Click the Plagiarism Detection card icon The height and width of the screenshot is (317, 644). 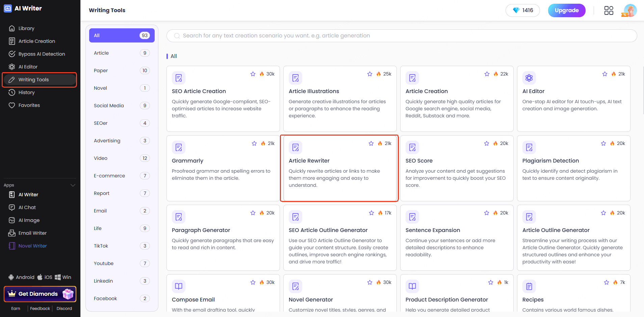pos(529,147)
